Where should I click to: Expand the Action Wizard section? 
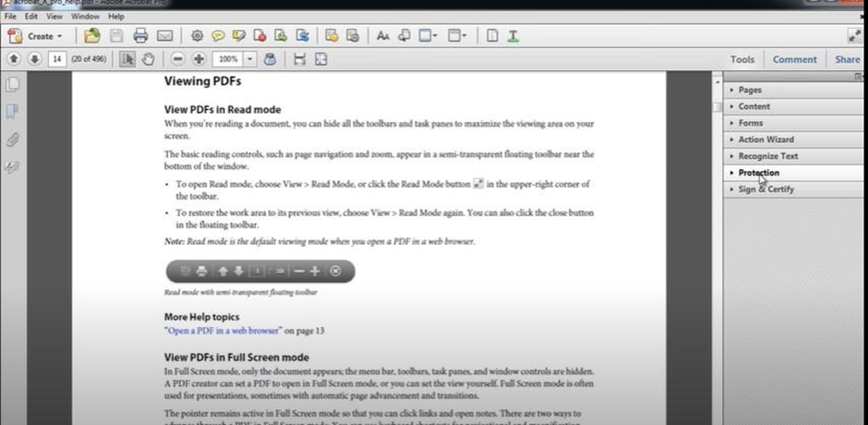tap(792, 140)
